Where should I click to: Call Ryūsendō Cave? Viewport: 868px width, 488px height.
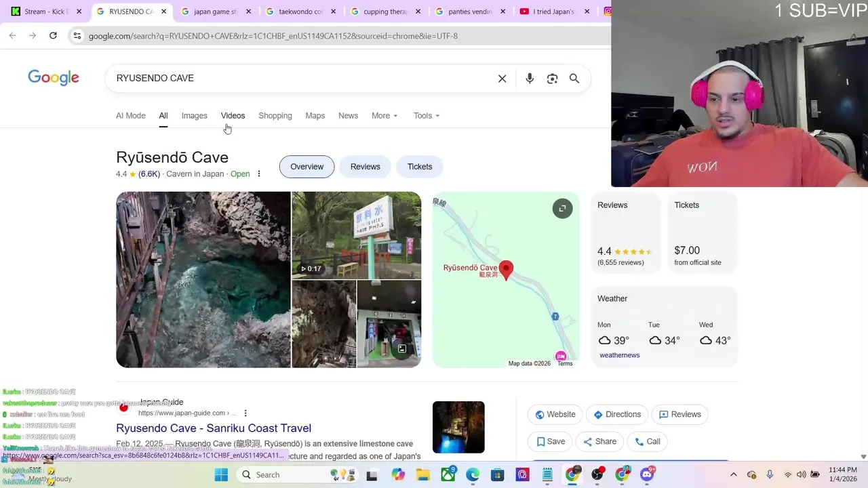pyautogui.click(x=648, y=442)
